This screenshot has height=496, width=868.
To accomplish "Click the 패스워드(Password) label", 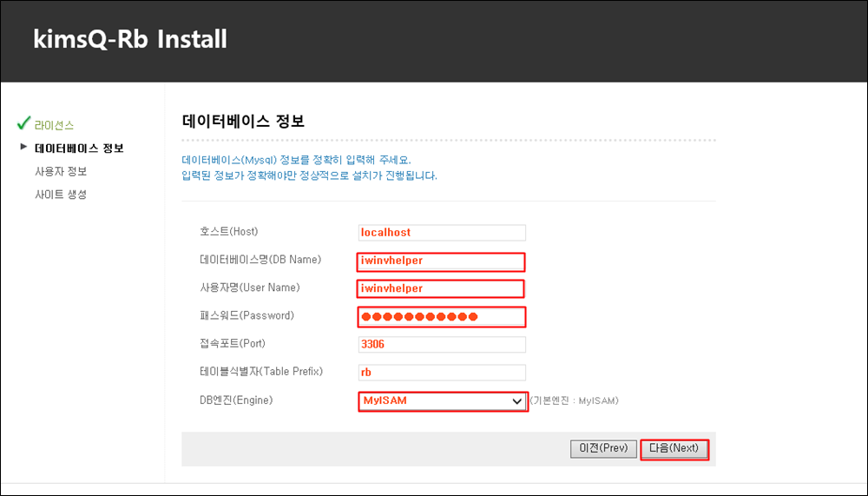I will 247,315.
